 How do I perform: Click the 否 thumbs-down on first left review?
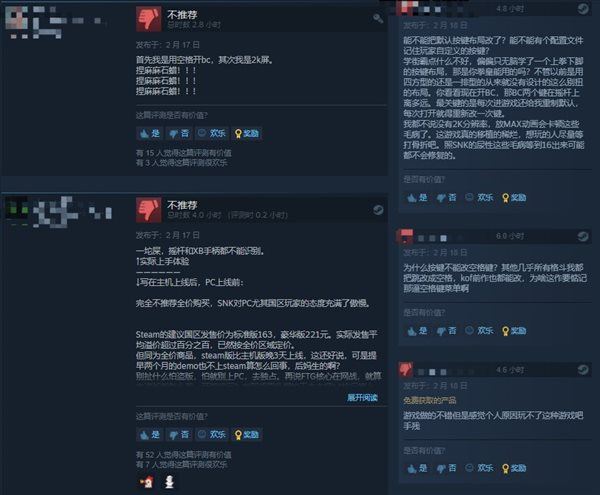tap(179, 134)
